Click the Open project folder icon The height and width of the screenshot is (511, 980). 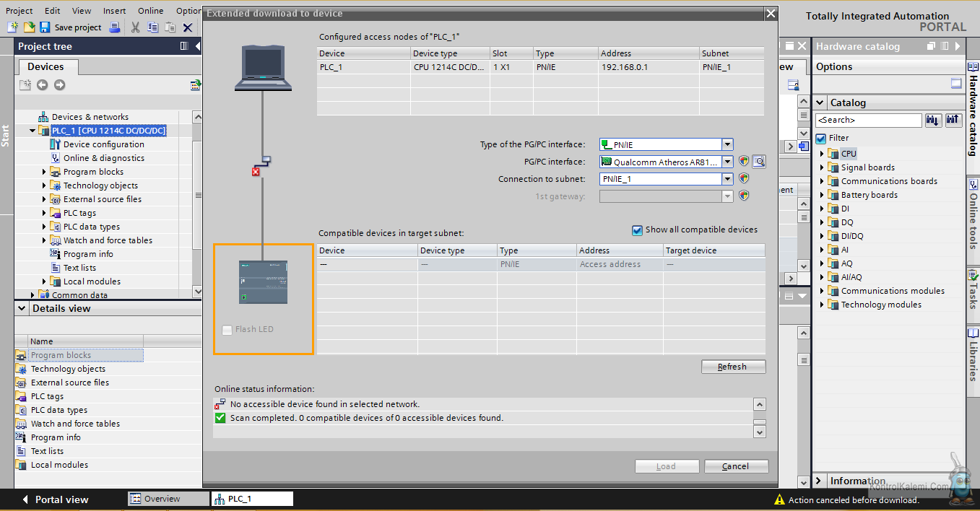29,27
